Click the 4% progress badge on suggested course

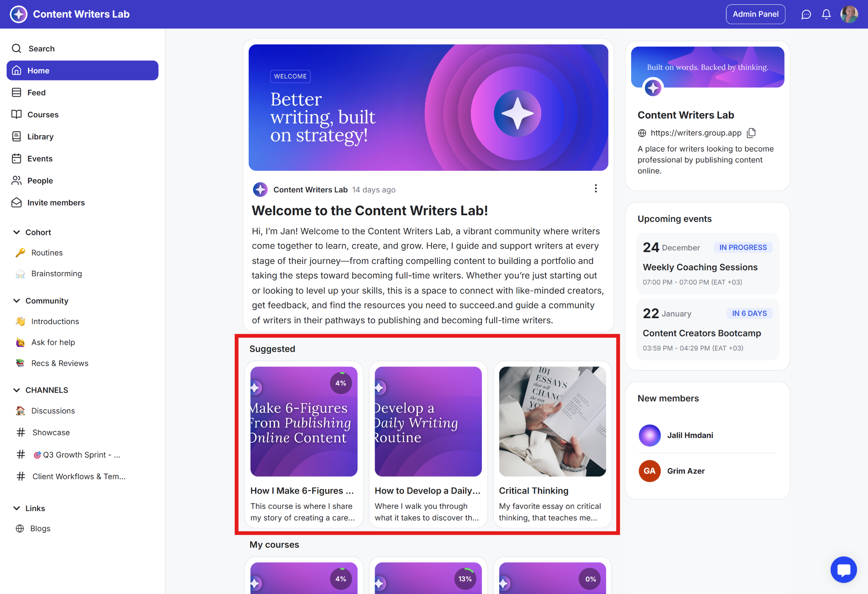coord(341,383)
